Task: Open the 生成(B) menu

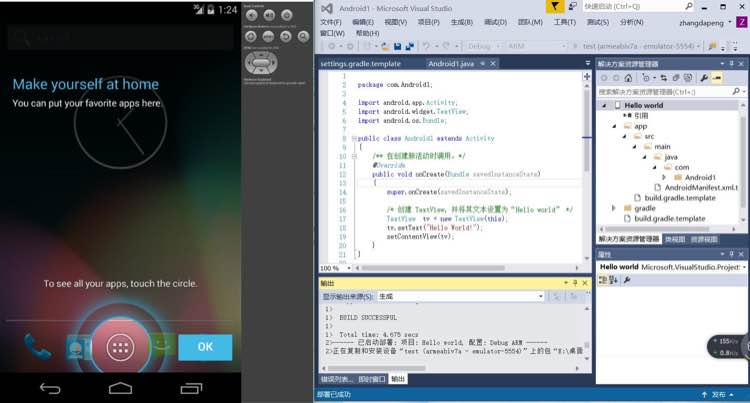Action: (x=461, y=22)
